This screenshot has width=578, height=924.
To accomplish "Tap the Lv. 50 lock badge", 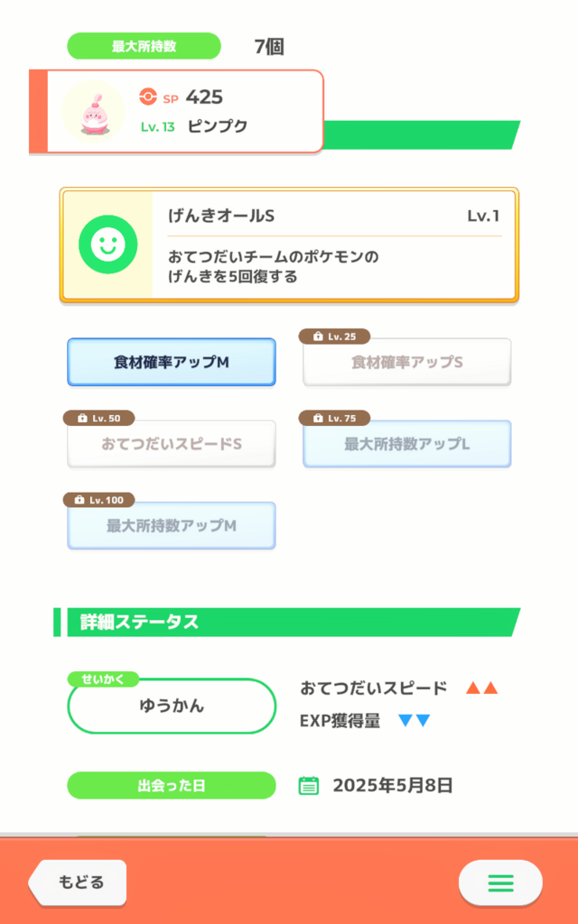I will pos(99,419).
